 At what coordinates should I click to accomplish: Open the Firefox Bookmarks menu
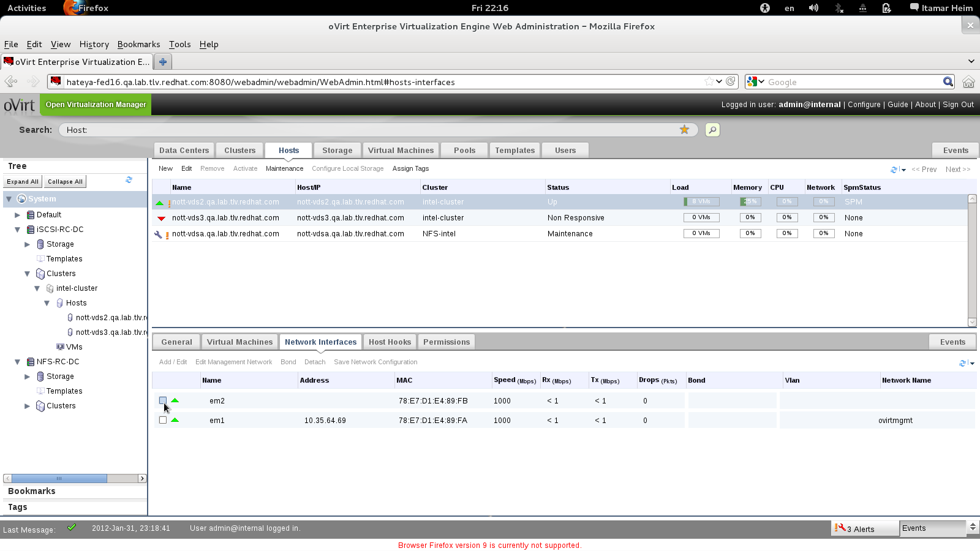click(x=138, y=44)
